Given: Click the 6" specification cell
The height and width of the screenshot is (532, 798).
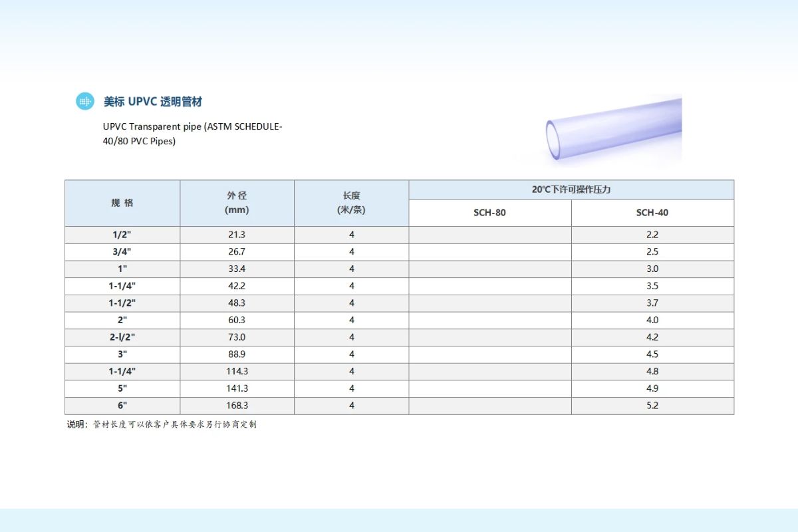Looking at the screenshot, I should 122,406.
